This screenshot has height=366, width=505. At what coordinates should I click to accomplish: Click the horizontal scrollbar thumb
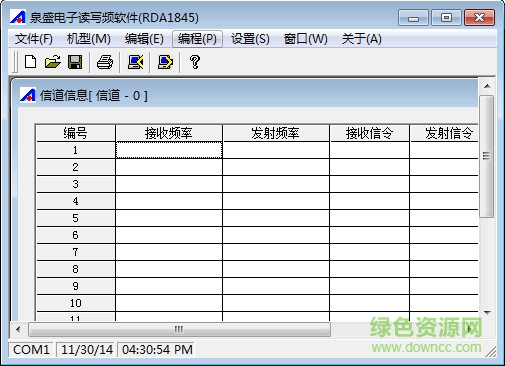pos(179,329)
